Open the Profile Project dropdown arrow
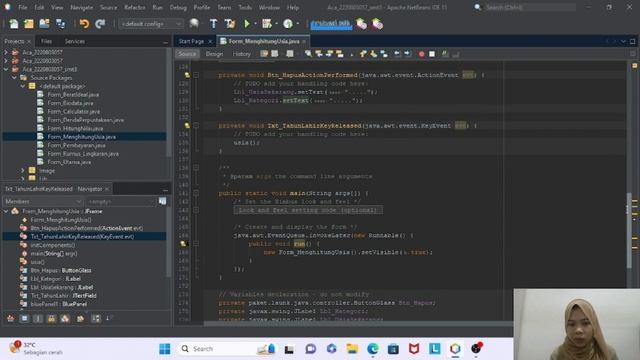Image resolution: width=640 pixels, height=360 pixels. click(298, 24)
